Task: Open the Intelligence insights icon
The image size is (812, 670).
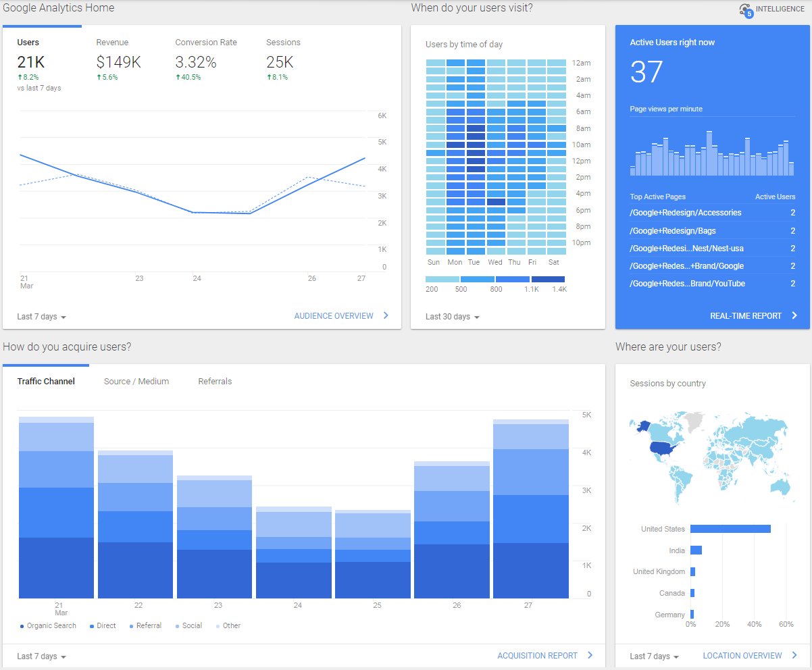Action: [746, 10]
